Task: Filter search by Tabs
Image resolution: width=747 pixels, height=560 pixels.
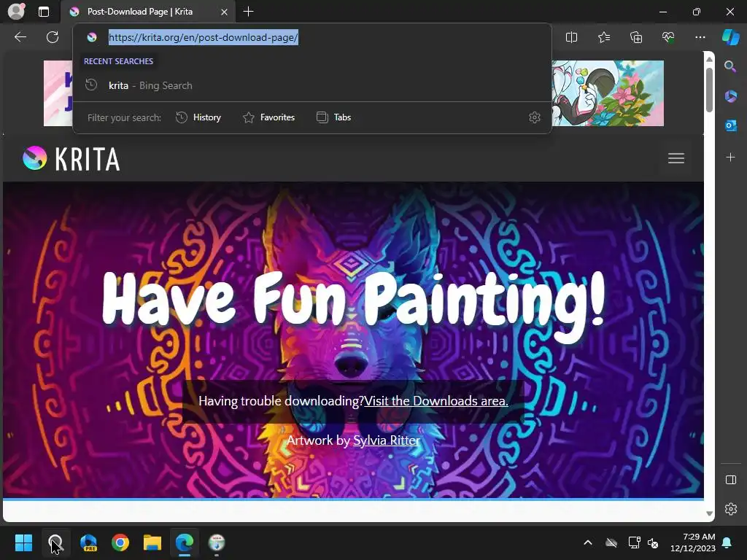Action: point(333,117)
